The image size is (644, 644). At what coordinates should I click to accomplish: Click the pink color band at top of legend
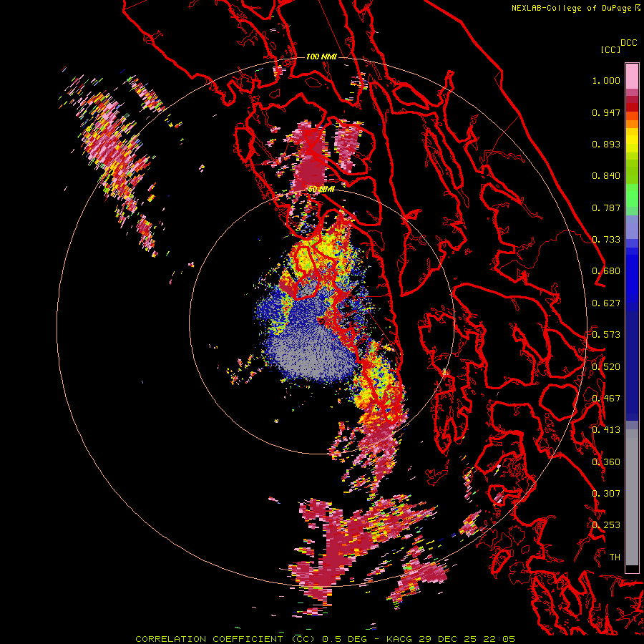tap(632, 76)
